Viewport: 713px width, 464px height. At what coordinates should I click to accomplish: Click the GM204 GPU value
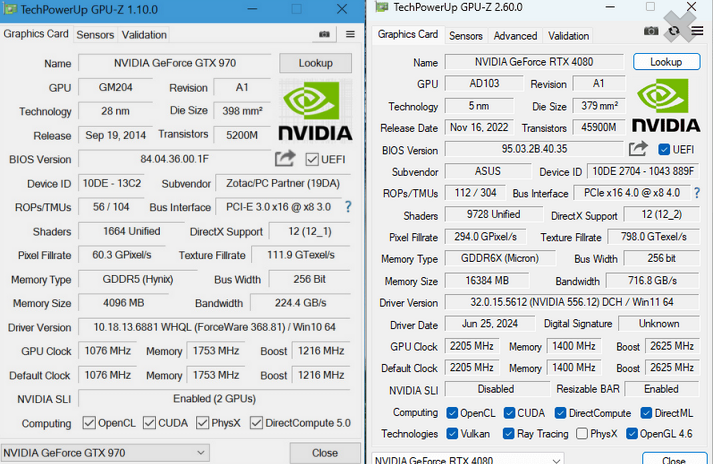(115, 87)
